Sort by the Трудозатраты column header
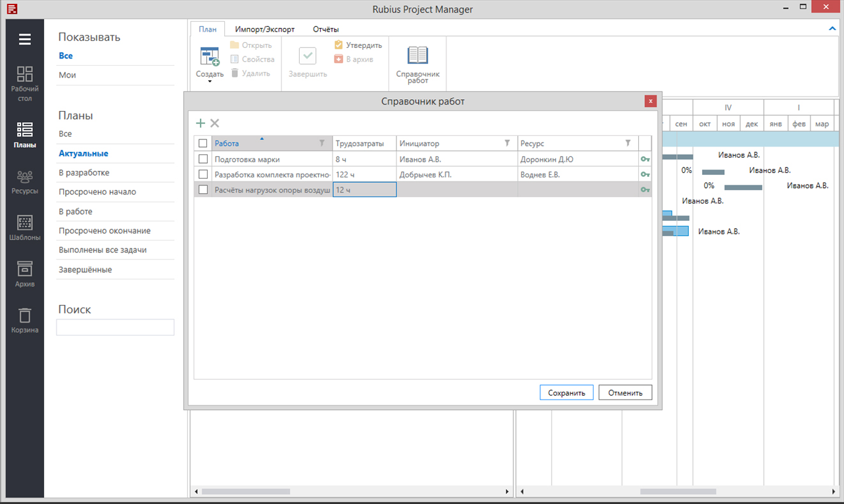This screenshot has height=504, width=844. click(364, 143)
